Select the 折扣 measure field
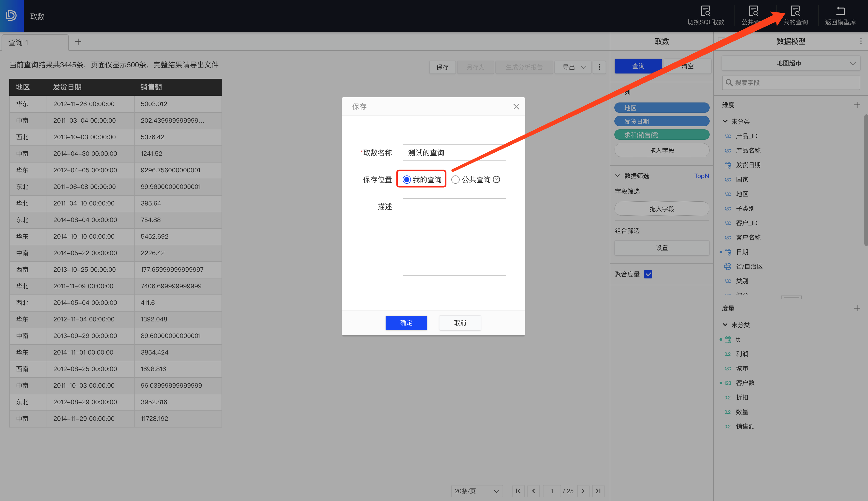The image size is (868, 501). coord(742,397)
